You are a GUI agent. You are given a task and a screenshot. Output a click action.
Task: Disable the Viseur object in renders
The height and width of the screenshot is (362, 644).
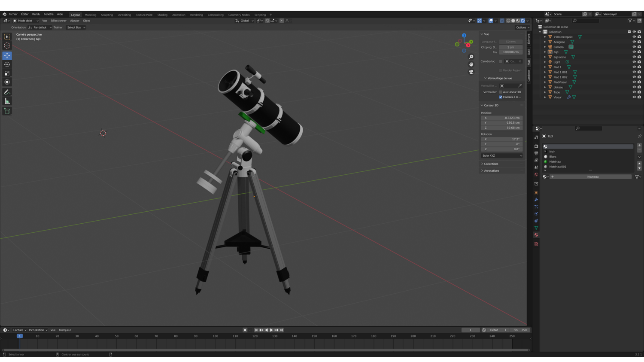pos(639,97)
